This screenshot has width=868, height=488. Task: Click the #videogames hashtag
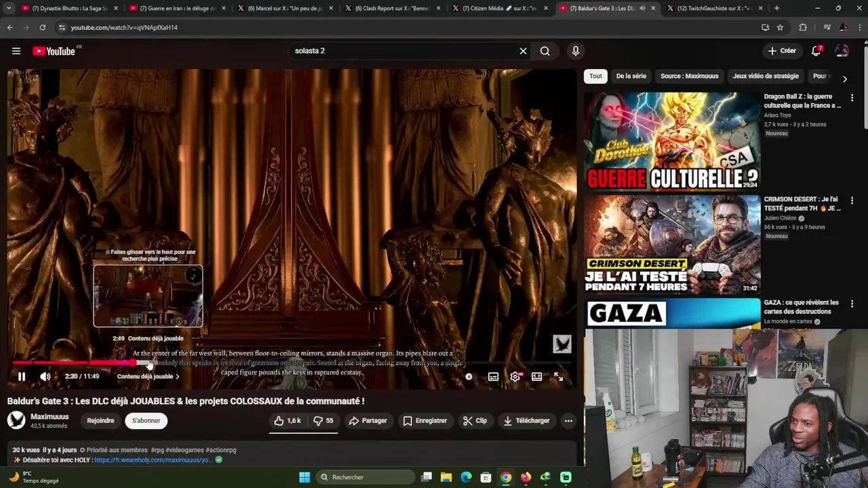click(x=185, y=450)
